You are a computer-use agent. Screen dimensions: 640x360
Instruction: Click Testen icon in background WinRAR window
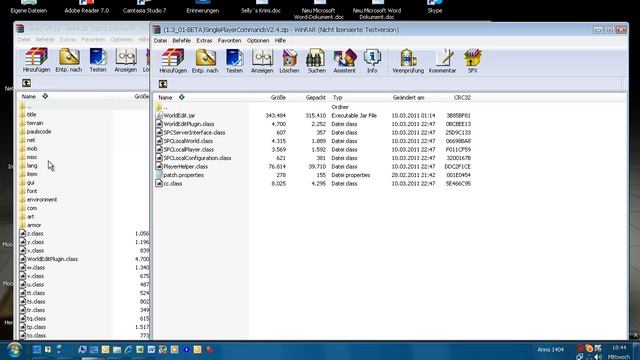[x=98, y=60]
